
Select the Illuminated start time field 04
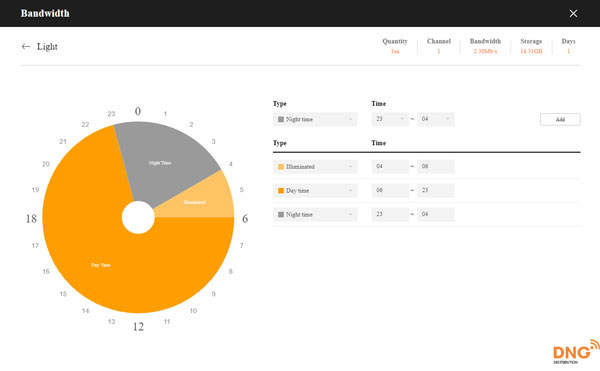(390, 166)
